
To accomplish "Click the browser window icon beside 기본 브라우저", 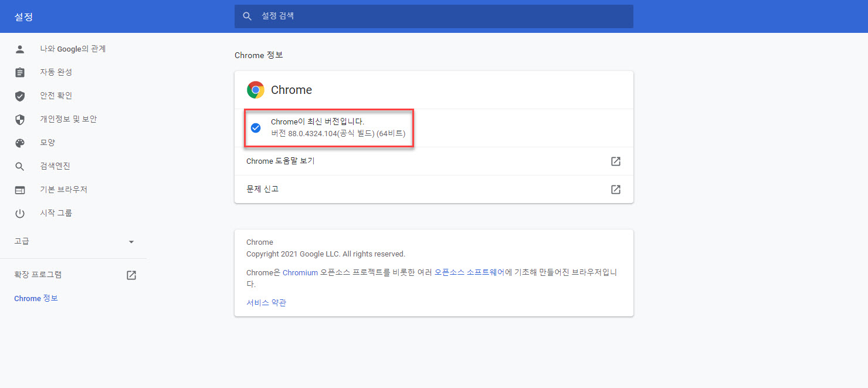I will (x=20, y=190).
